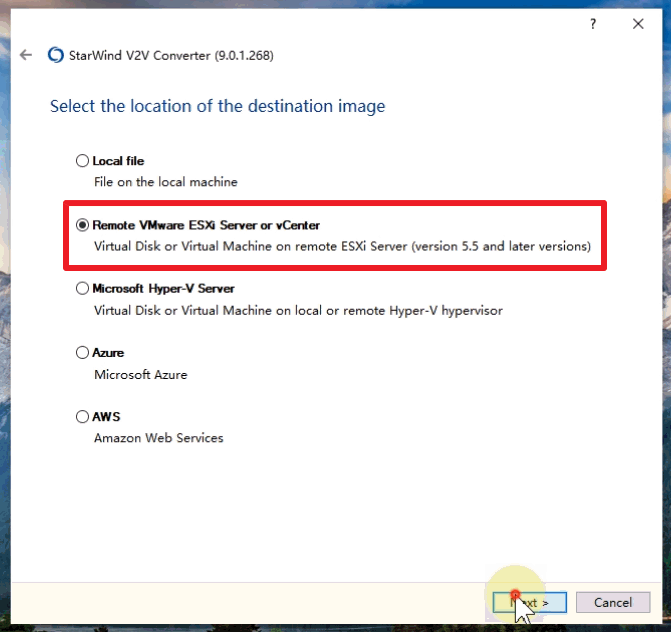Screen dimensions: 671x632
Task: Click the 'Microsoft Azure' description text
Action: click(x=141, y=374)
